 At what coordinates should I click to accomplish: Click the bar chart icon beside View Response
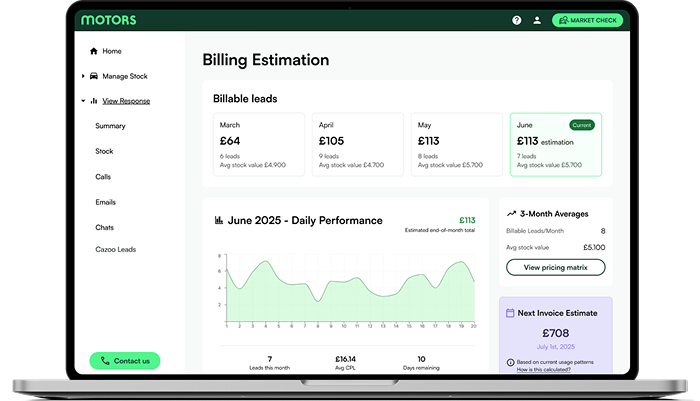click(x=94, y=101)
